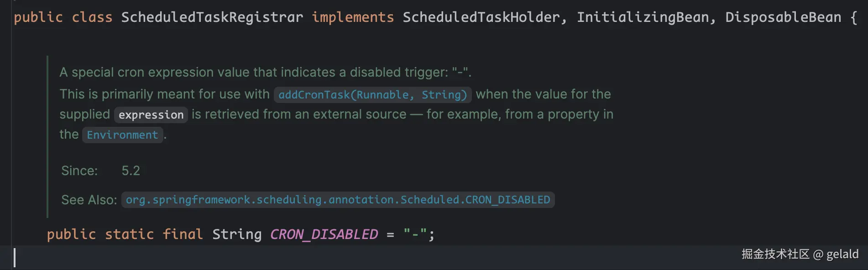Click the String type of the constant

tap(236, 234)
